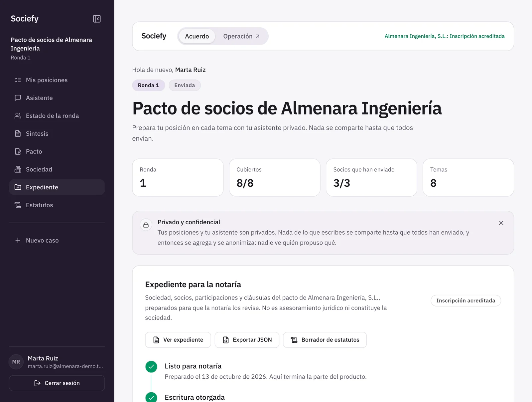Click the MR user avatar

(16, 362)
